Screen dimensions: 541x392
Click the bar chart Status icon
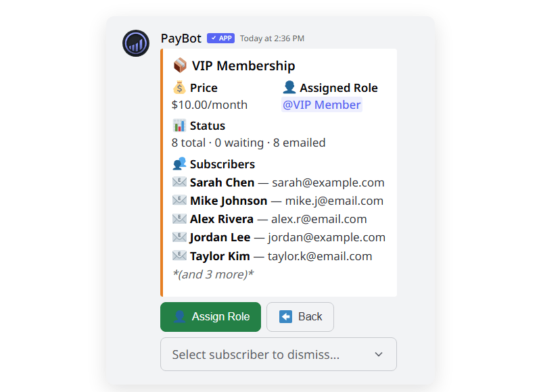pos(179,125)
